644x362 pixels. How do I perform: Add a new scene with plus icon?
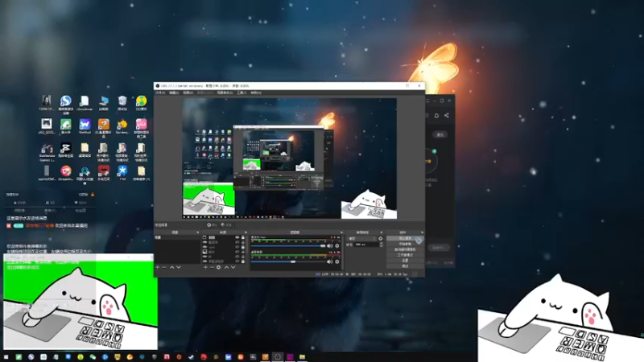(157, 267)
